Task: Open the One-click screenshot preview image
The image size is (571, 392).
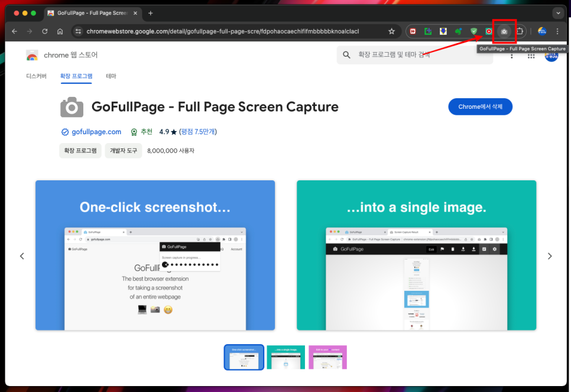Action: click(155, 255)
